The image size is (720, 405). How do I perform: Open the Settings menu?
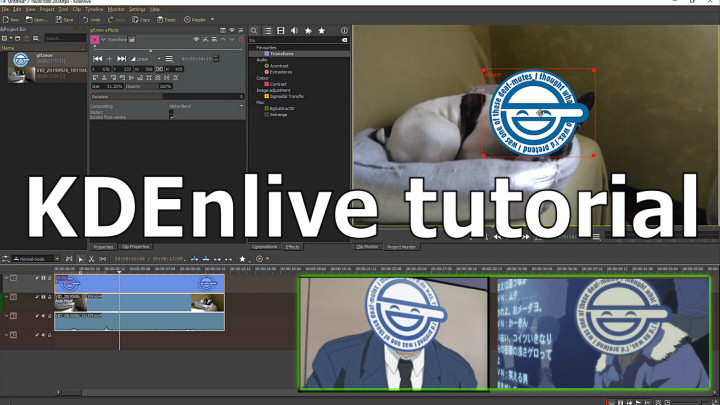tap(137, 9)
